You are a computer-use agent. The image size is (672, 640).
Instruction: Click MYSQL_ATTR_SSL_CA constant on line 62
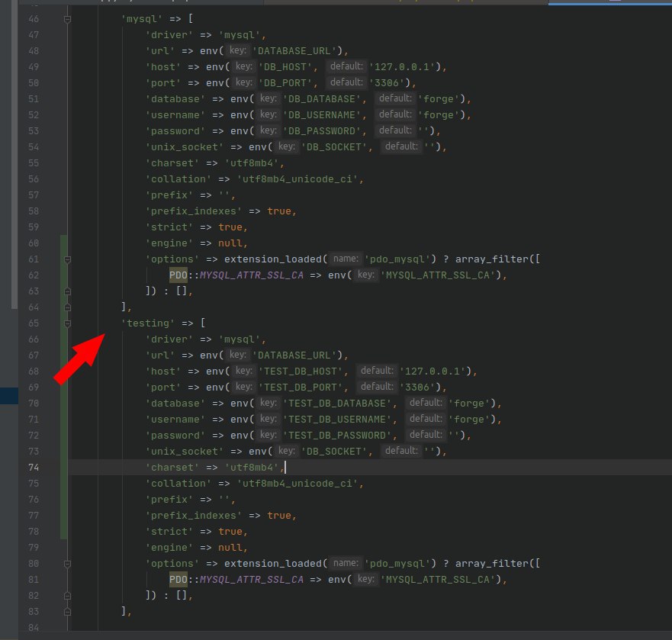[252, 275]
